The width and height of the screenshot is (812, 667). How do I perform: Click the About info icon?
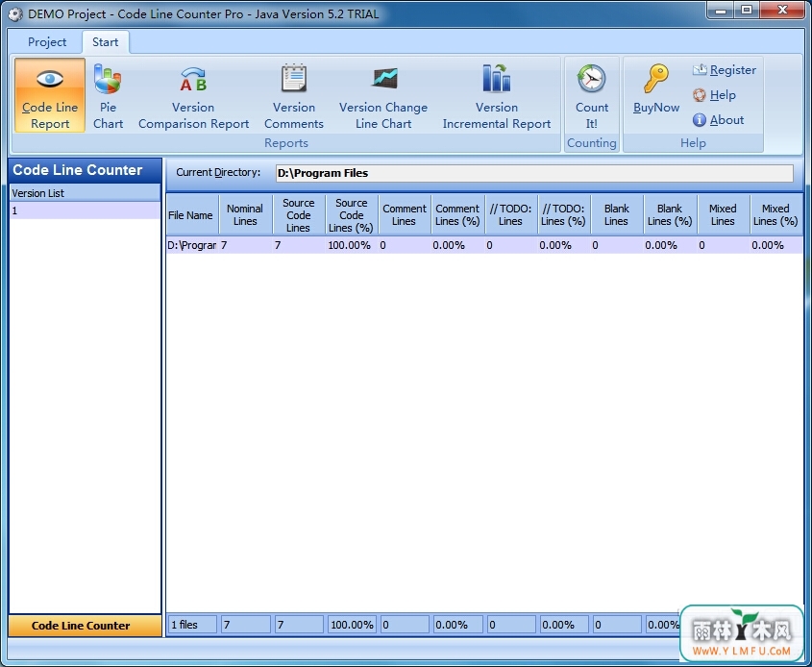(x=700, y=120)
